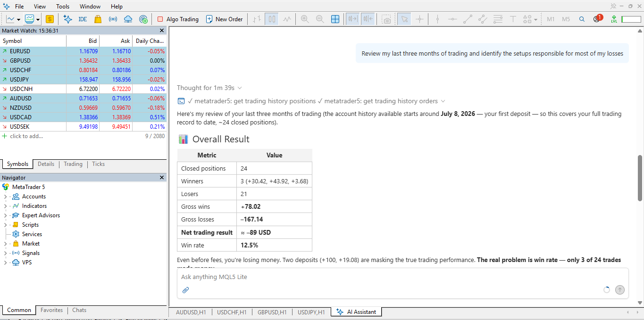This screenshot has height=320, width=644.
Task: Open the chart type line icon
Action: pyautogui.click(x=10, y=19)
